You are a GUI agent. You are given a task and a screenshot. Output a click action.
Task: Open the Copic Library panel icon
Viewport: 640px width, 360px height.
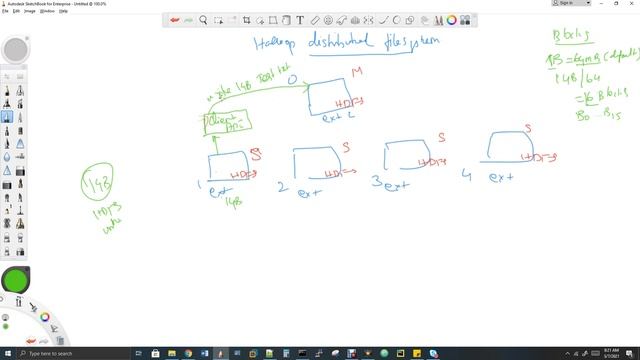coord(465,20)
